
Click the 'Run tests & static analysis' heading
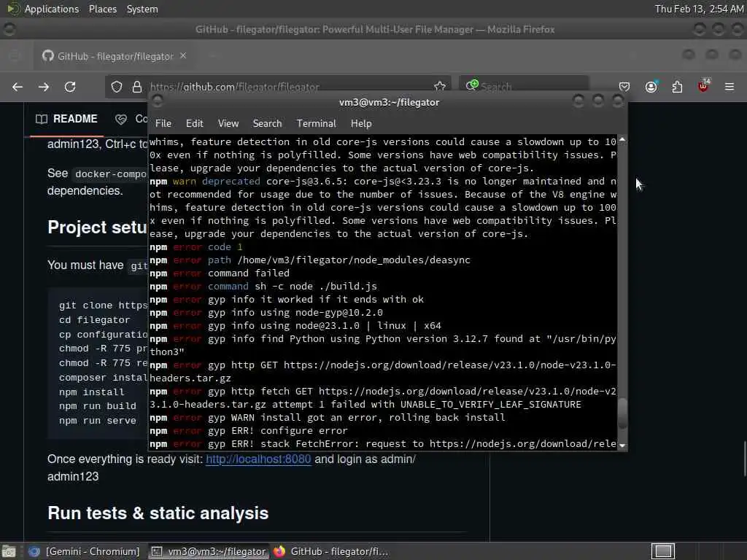click(158, 513)
